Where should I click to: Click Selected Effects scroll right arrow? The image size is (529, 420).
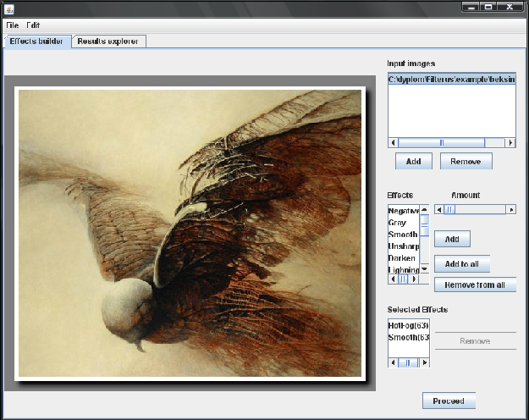(425, 362)
